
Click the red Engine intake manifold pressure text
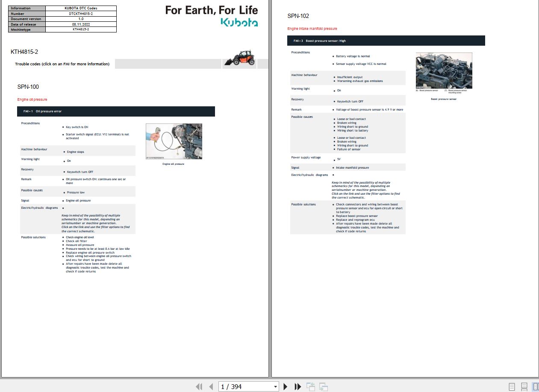coord(312,29)
